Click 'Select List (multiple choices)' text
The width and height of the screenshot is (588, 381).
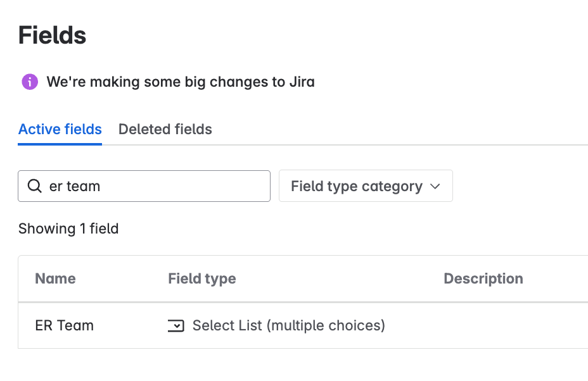[x=288, y=326]
